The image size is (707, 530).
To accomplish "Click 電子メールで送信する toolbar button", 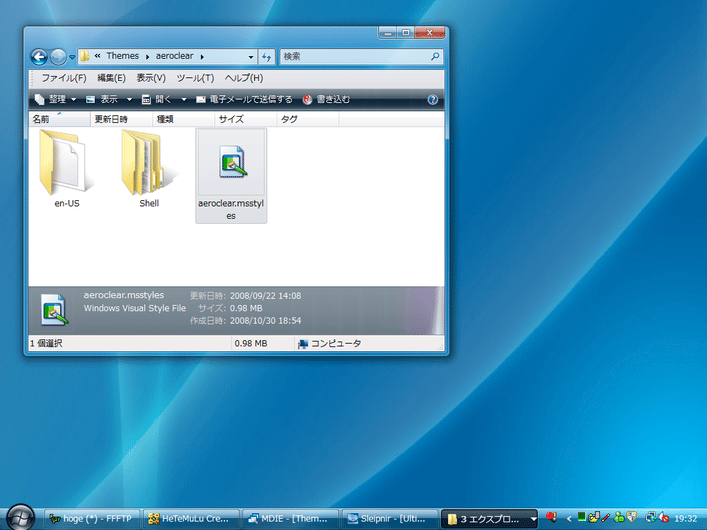I will tap(244, 99).
